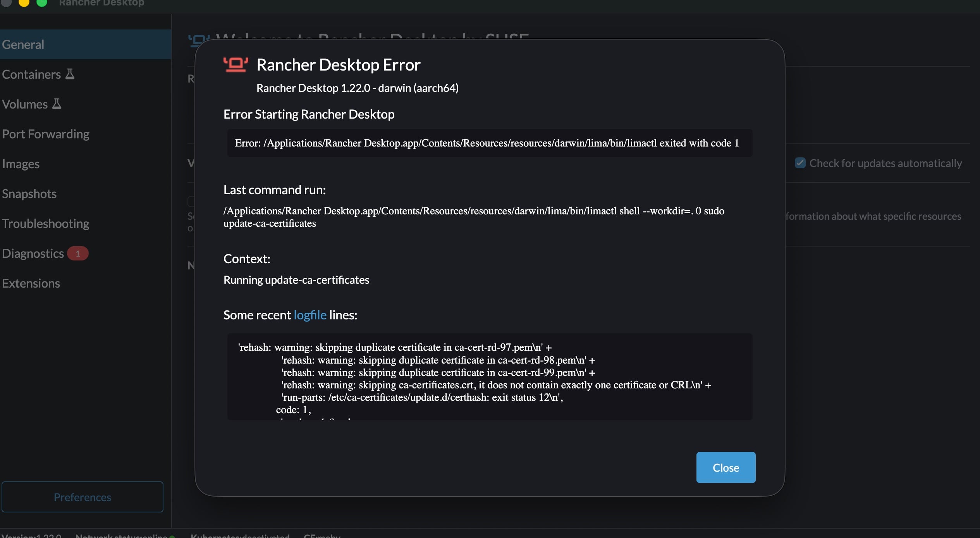Switch to the Troubleshooting section
The width and height of the screenshot is (980, 538).
click(x=46, y=224)
